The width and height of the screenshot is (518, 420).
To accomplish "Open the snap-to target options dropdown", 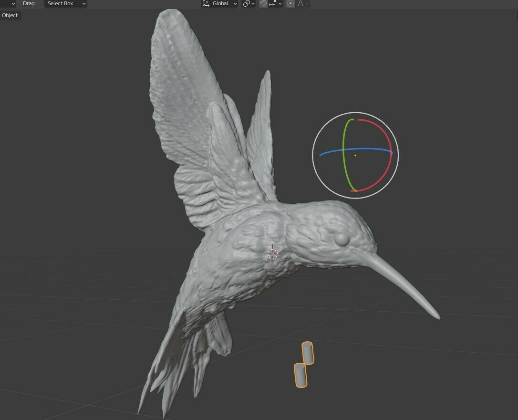I will tap(280, 4).
